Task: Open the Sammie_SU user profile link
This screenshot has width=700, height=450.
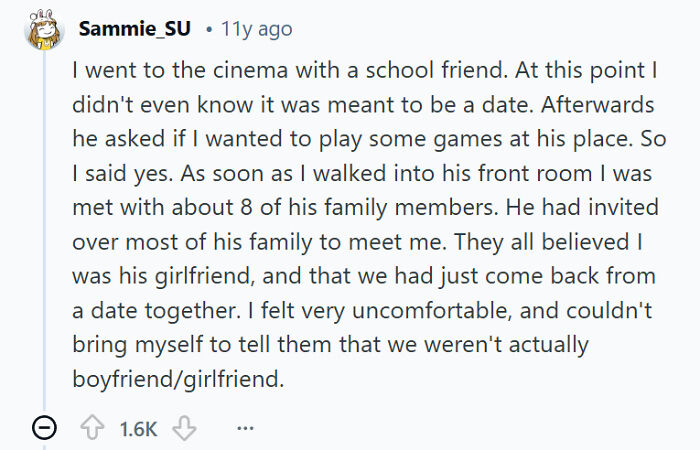Action: pos(134,29)
